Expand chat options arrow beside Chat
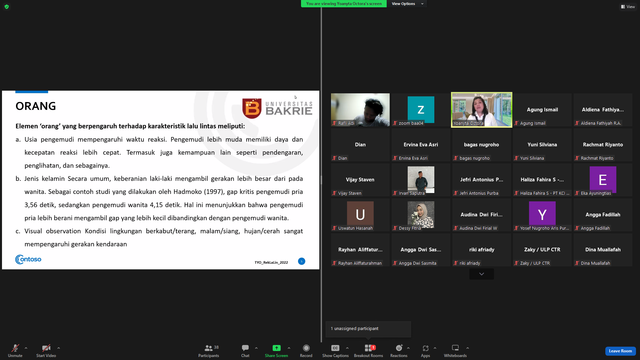640x360 pixels. (256, 348)
